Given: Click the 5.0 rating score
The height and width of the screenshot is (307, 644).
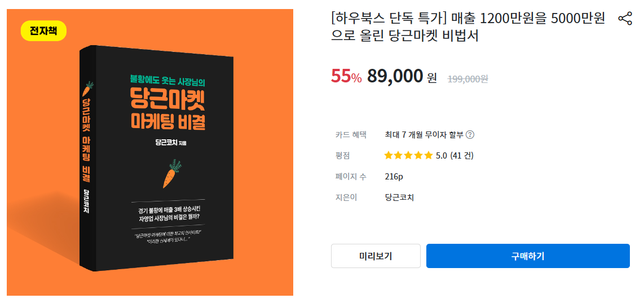Looking at the screenshot, I should click(441, 156).
